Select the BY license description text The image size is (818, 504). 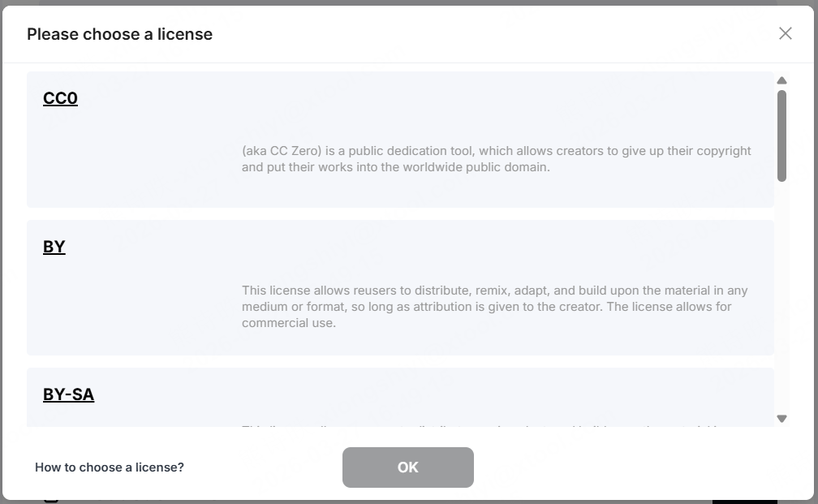pyautogui.click(x=494, y=306)
